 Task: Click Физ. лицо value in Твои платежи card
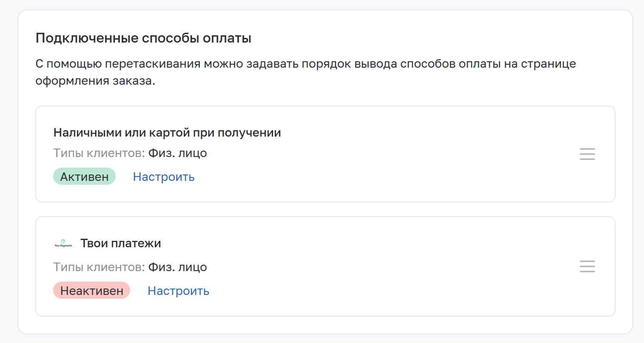click(x=177, y=267)
